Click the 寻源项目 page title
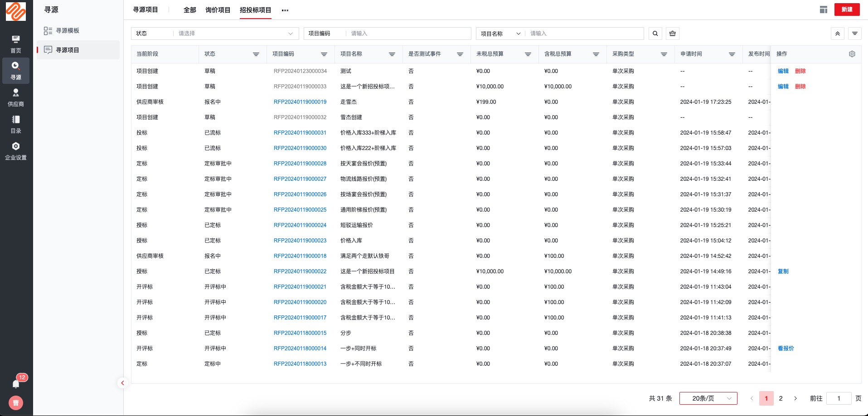This screenshot has height=416, width=868. [145, 10]
